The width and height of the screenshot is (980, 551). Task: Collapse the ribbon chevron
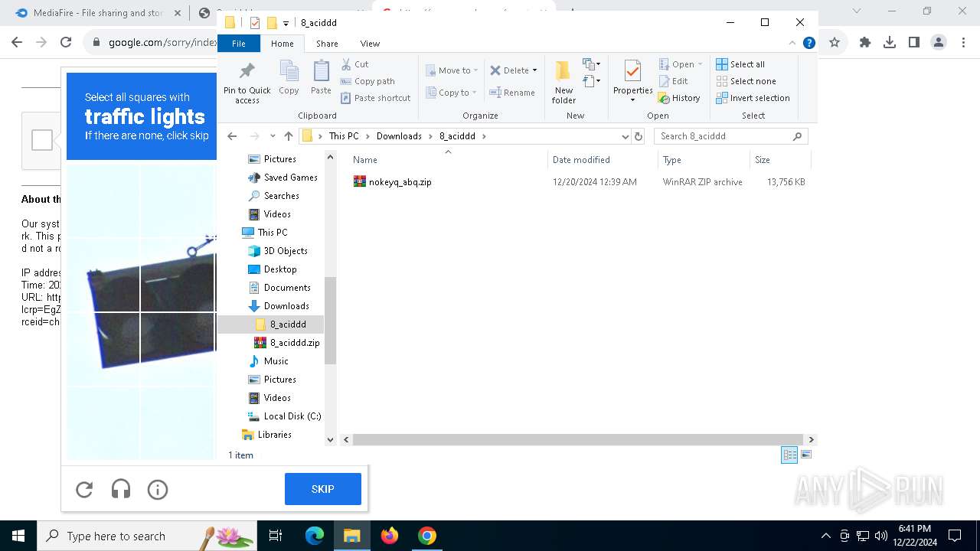(792, 44)
